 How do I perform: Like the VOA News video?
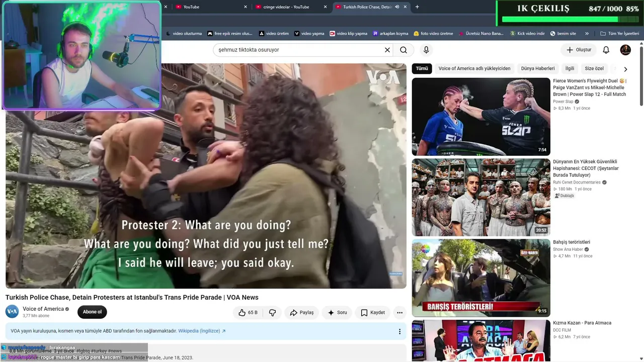(248, 313)
